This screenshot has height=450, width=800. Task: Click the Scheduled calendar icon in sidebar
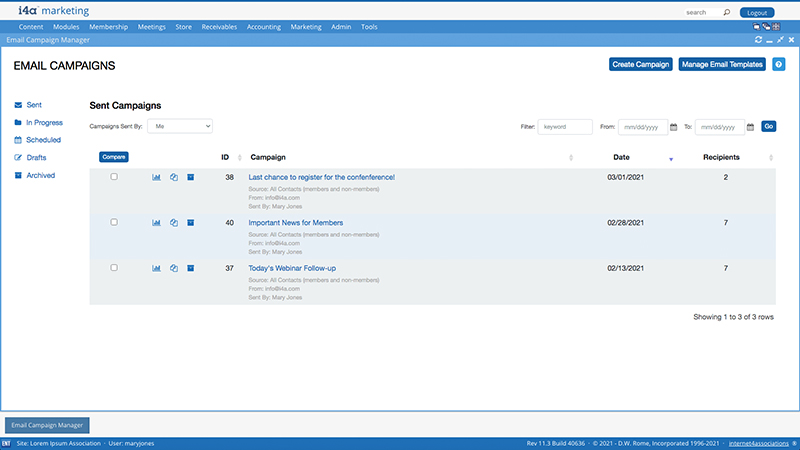tap(18, 140)
